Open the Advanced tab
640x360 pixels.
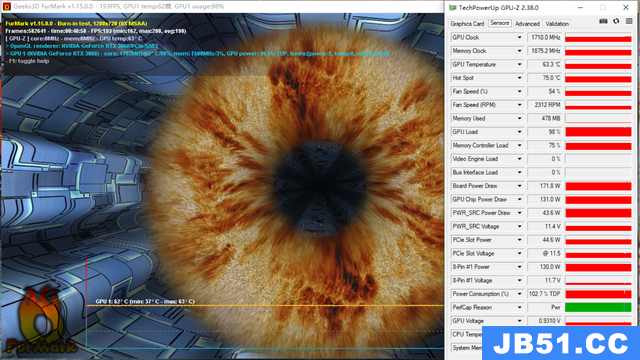pyautogui.click(x=527, y=24)
